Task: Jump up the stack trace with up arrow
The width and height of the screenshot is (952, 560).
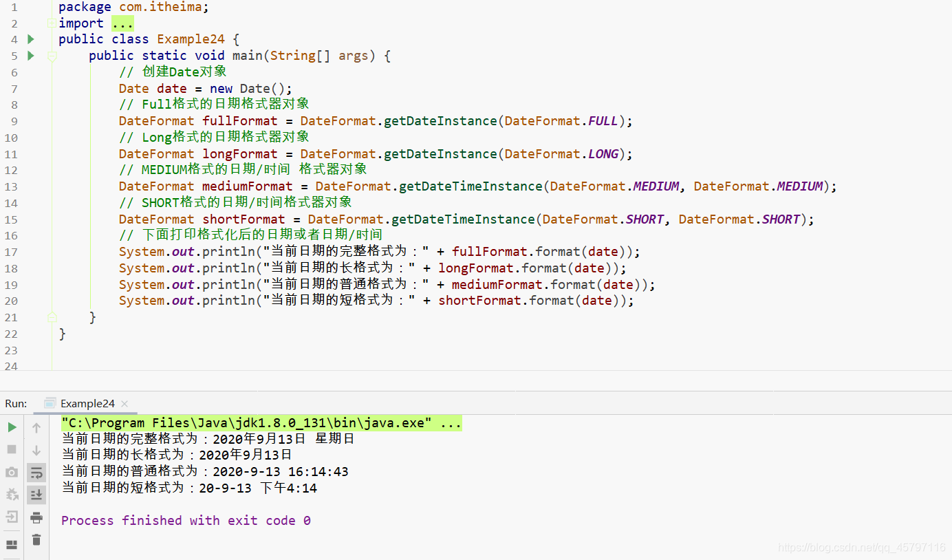Action: 36,428
